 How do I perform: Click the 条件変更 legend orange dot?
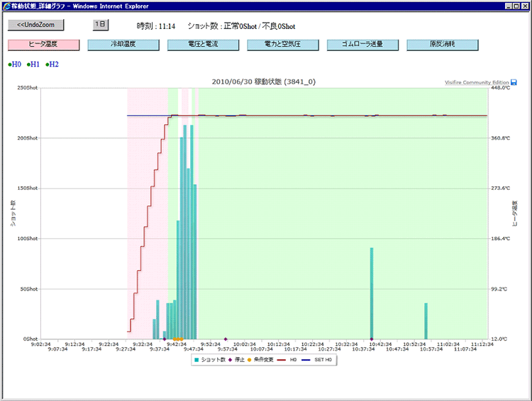pos(250,360)
